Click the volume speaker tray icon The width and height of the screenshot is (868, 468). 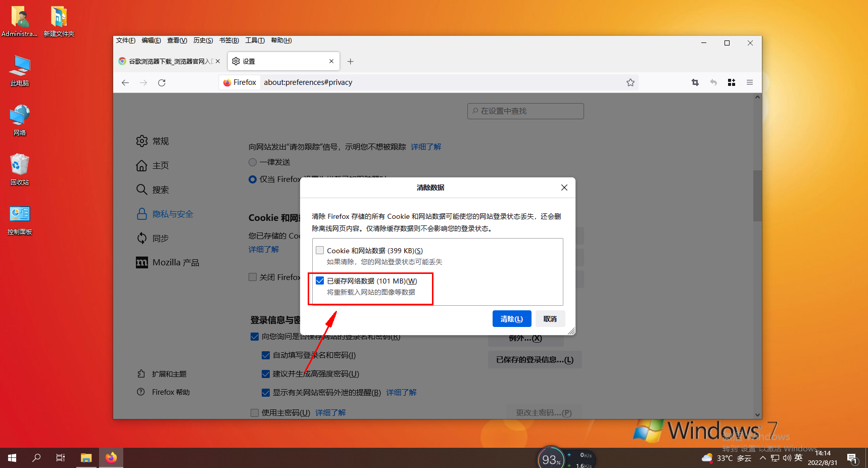(x=787, y=458)
